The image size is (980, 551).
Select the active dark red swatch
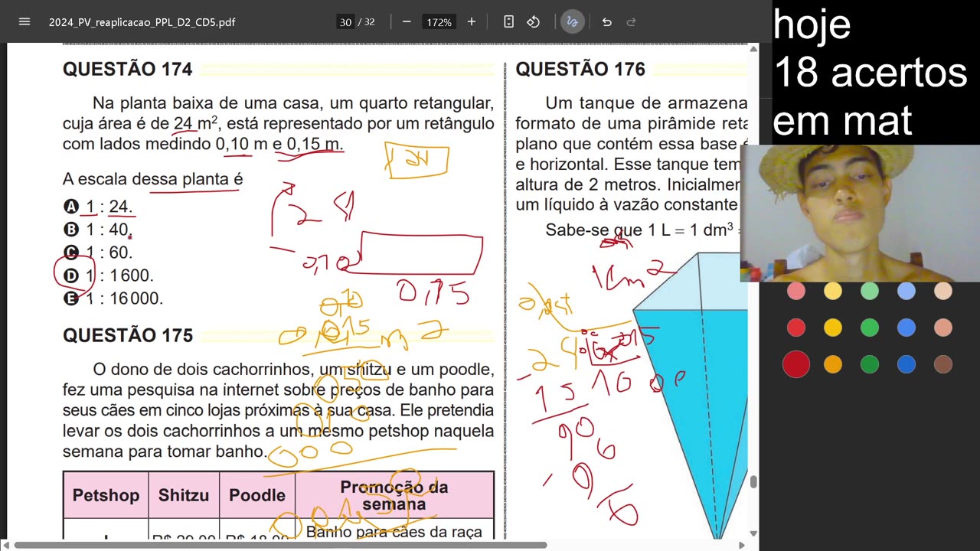click(x=796, y=364)
